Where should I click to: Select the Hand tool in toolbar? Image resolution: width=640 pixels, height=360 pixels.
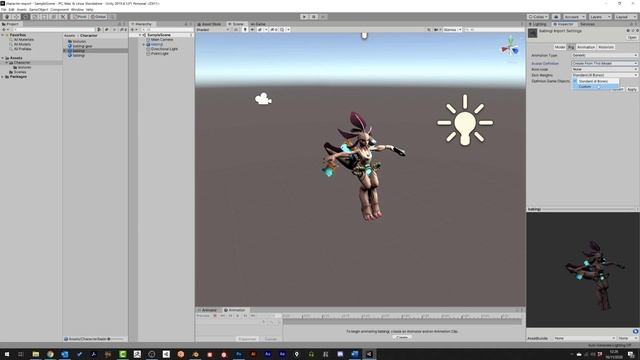point(7,17)
